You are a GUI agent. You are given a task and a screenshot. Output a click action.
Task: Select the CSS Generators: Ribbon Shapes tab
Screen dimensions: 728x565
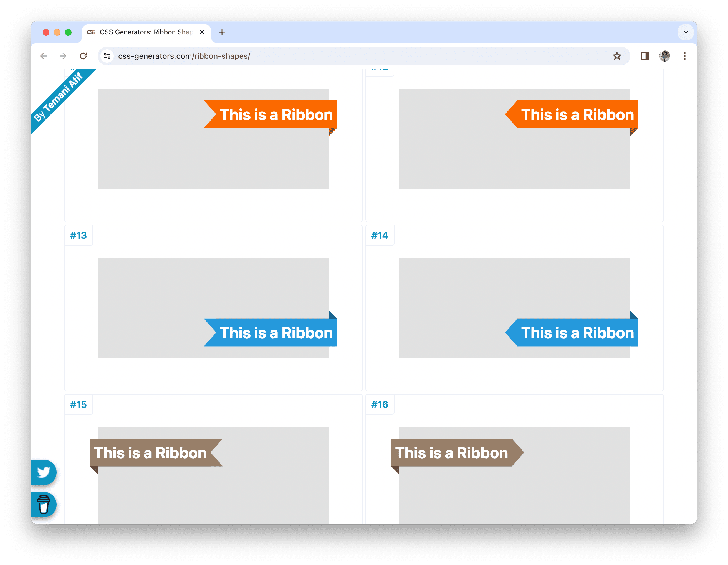[146, 32]
